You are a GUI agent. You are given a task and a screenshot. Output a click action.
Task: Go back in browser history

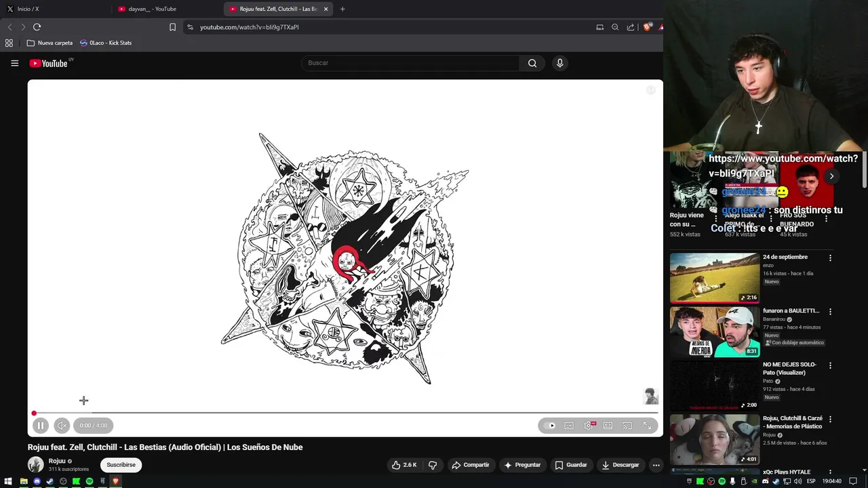point(9,27)
